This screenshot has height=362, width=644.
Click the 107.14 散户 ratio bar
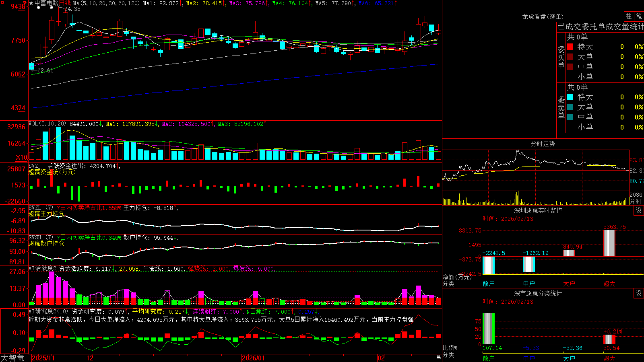click(x=489, y=329)
